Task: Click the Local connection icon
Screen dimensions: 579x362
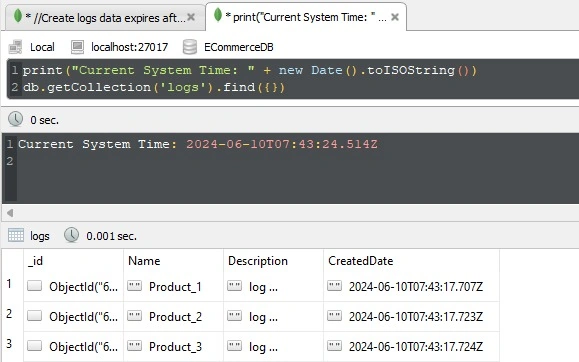Action: coord(16,47)
